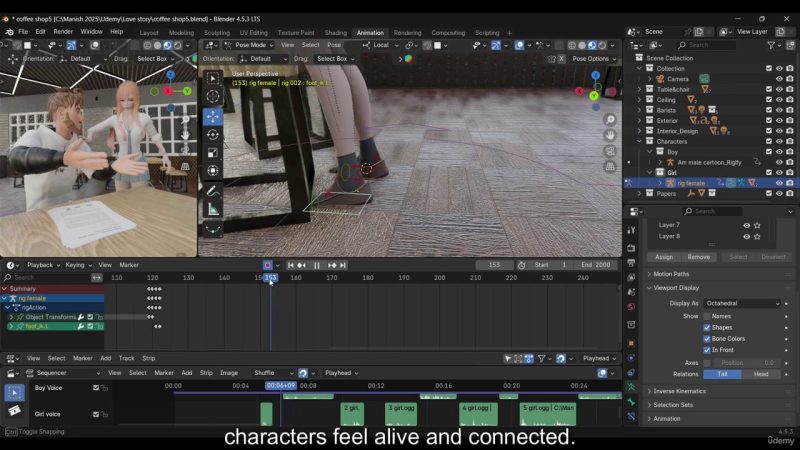Select Head button for Relations

point(761,374)
